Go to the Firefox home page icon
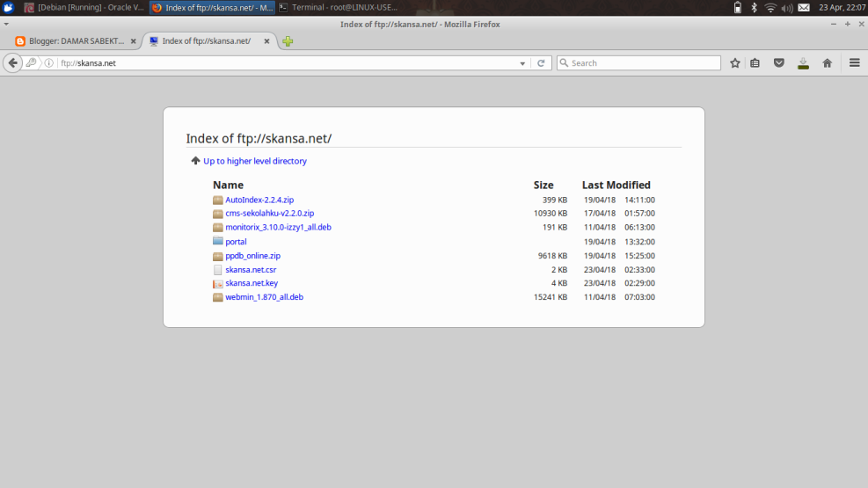 pos(827,63)
